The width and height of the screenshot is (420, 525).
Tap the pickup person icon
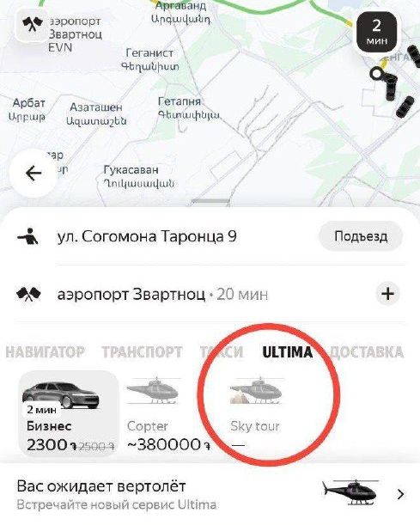28,236
